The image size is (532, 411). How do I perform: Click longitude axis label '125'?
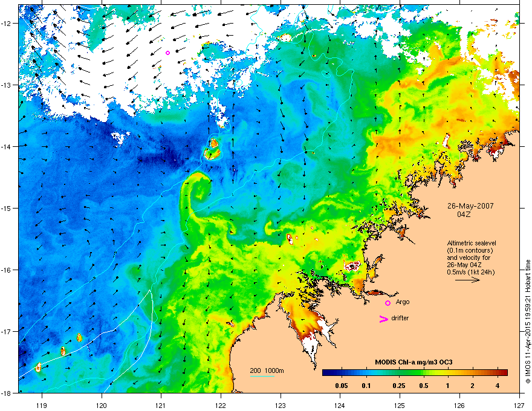400,405
